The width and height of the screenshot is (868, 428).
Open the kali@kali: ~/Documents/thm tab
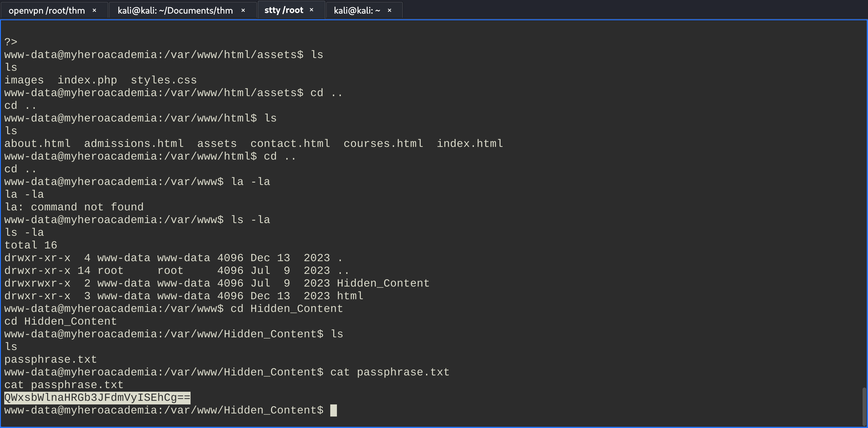coord(175,11)
